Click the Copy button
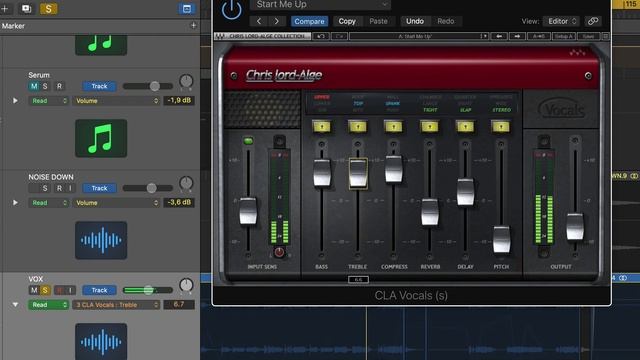The height and width of the screenshot is (360, 640). [347, 21]
